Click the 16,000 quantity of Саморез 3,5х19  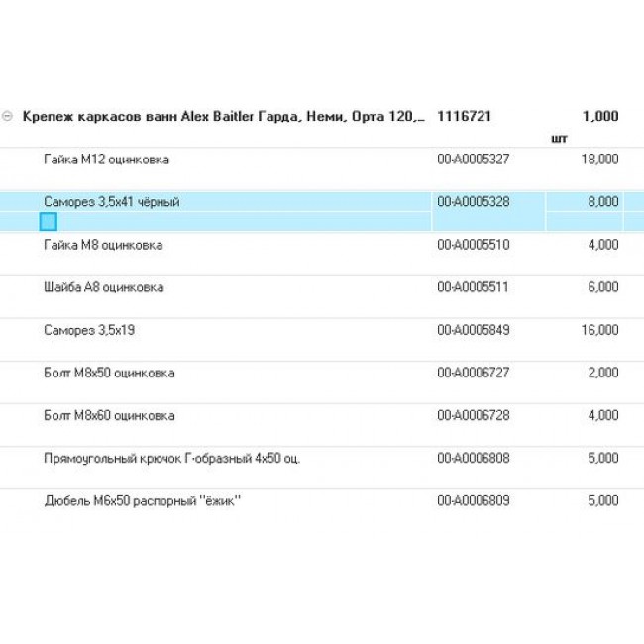(x=600, y=330)
